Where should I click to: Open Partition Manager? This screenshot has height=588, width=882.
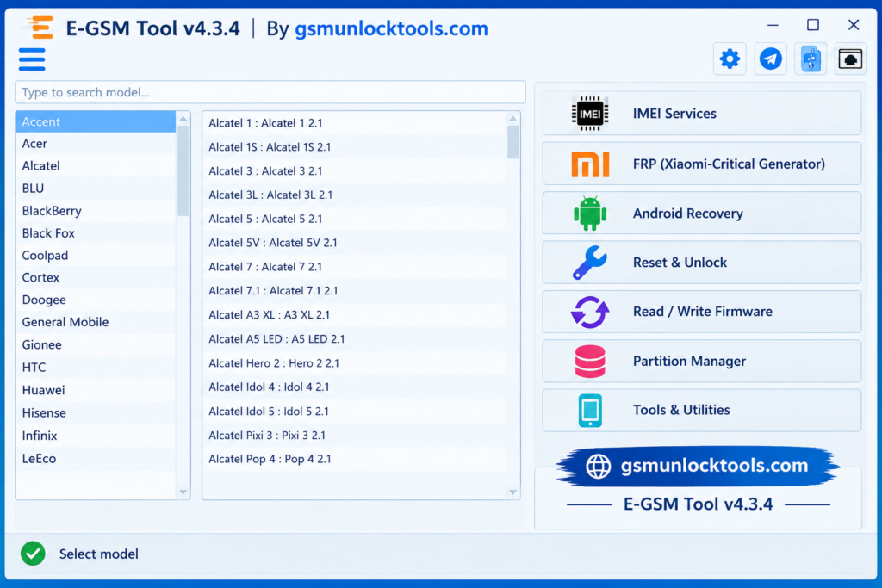click(x=701, y=361)
